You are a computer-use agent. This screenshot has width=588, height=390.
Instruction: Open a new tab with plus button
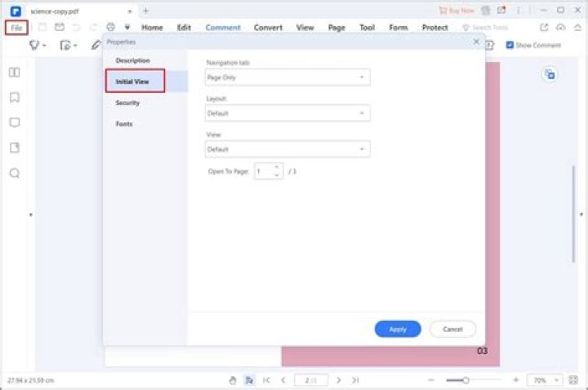point(146,11)
